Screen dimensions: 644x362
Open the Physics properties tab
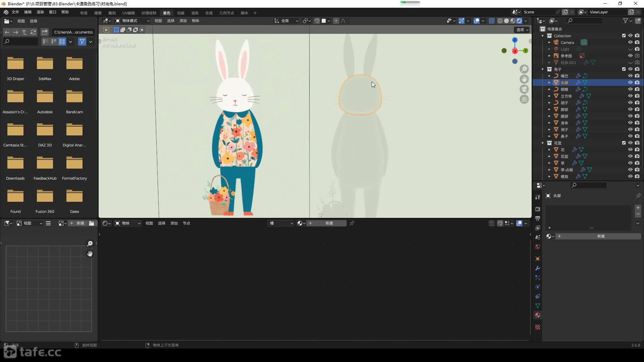[x=538, y=287]
